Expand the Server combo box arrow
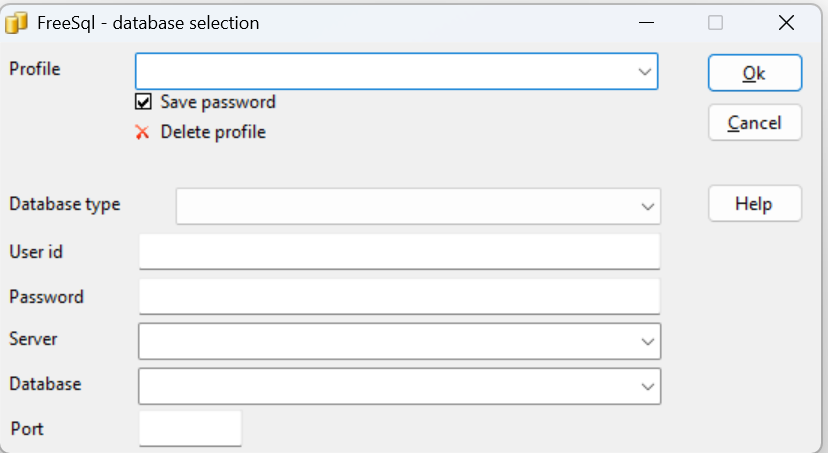Viewport: 828px width, 453px height. 648,342
